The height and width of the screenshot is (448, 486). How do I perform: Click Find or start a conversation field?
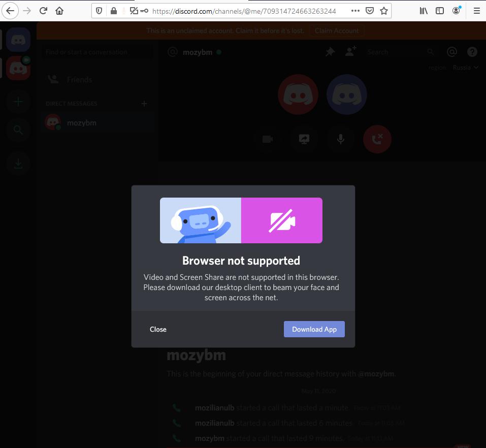pyautogui.click(x=98, y=52)
